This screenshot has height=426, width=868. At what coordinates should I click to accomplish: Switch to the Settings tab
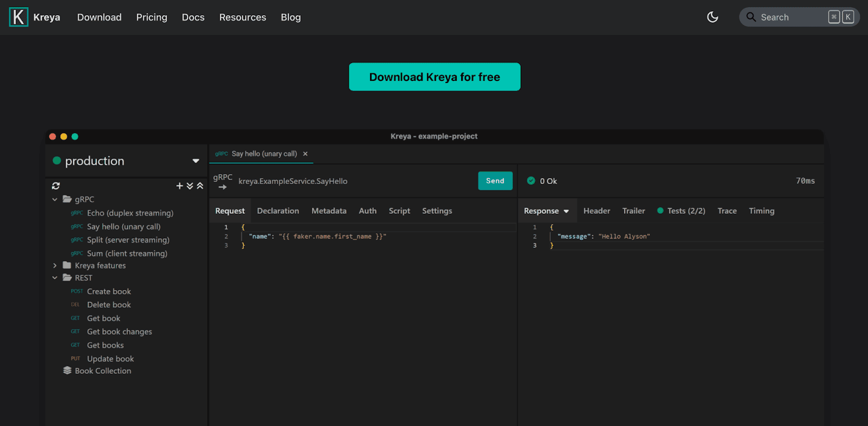click(437, 211)
